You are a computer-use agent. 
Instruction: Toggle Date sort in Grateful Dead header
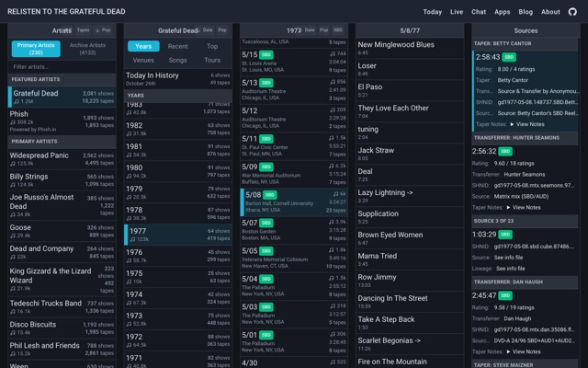[208, 30]
